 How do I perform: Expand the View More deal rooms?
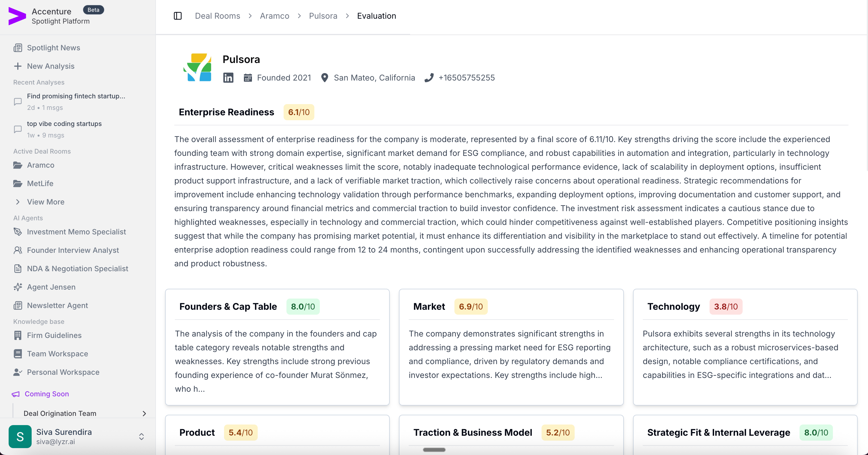45,202
